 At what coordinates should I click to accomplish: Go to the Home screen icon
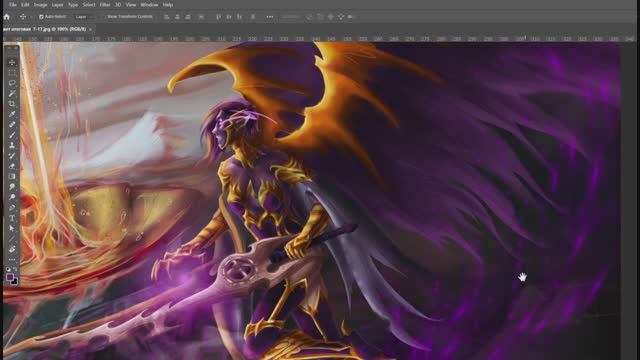tap(7, 17)
